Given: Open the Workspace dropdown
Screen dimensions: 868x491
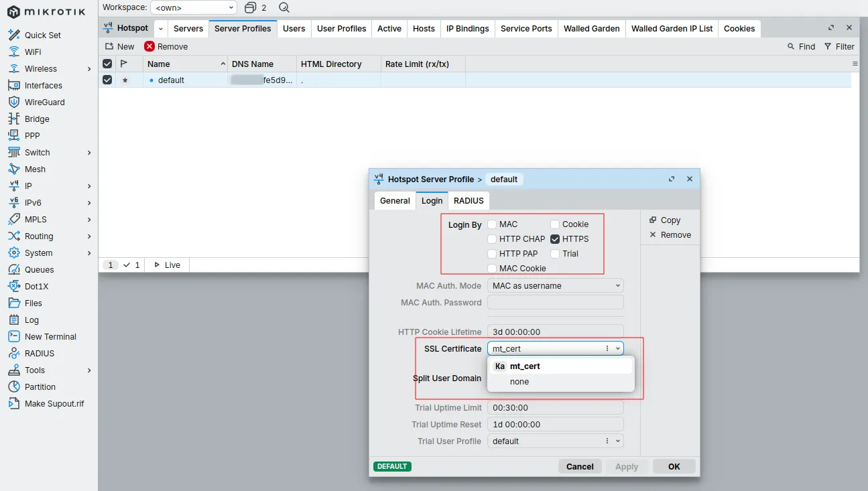Looking at the screenshot, I should (193, 7).
